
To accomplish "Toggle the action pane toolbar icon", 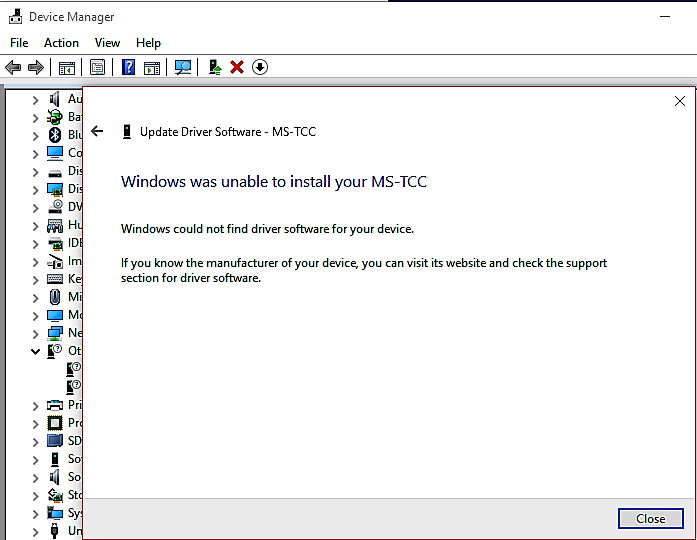I will [x=152, y=68].
